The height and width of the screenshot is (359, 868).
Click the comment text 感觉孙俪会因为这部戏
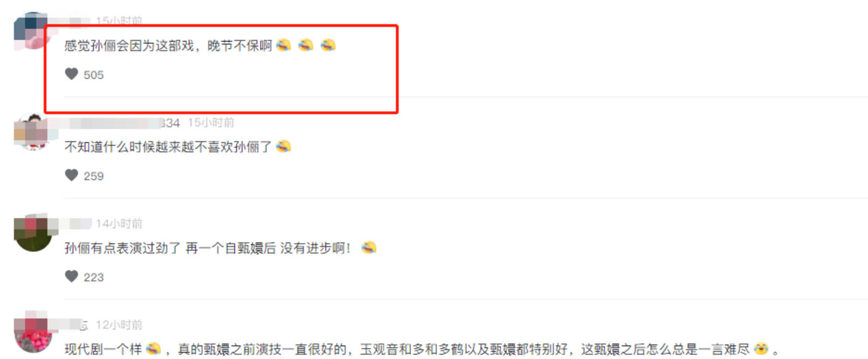point(129,46)
